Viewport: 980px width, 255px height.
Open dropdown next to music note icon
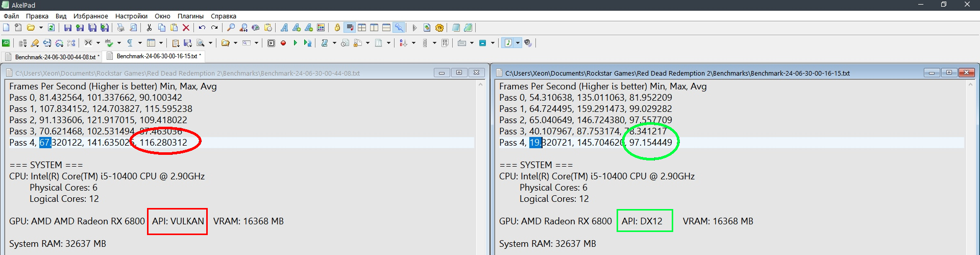point(518,43)
